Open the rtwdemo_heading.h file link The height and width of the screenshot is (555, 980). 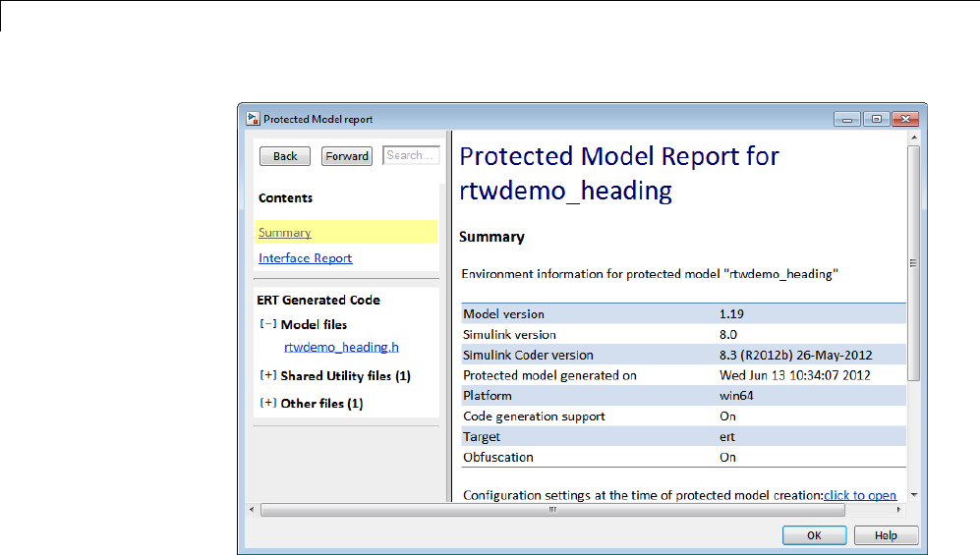[x=341, y=347]
